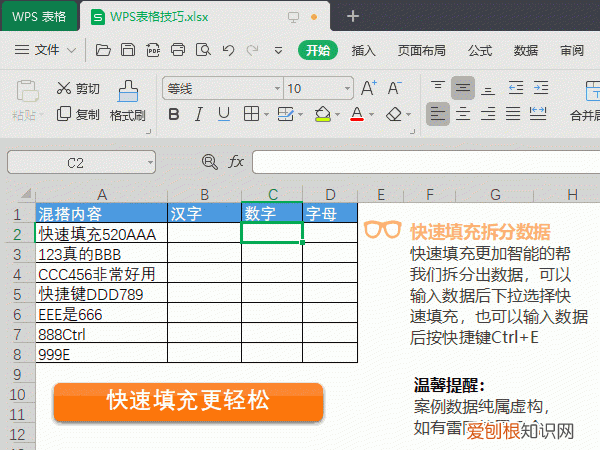
Task: Switch to the 开始 ribbon tab
Action: [318, 50]
